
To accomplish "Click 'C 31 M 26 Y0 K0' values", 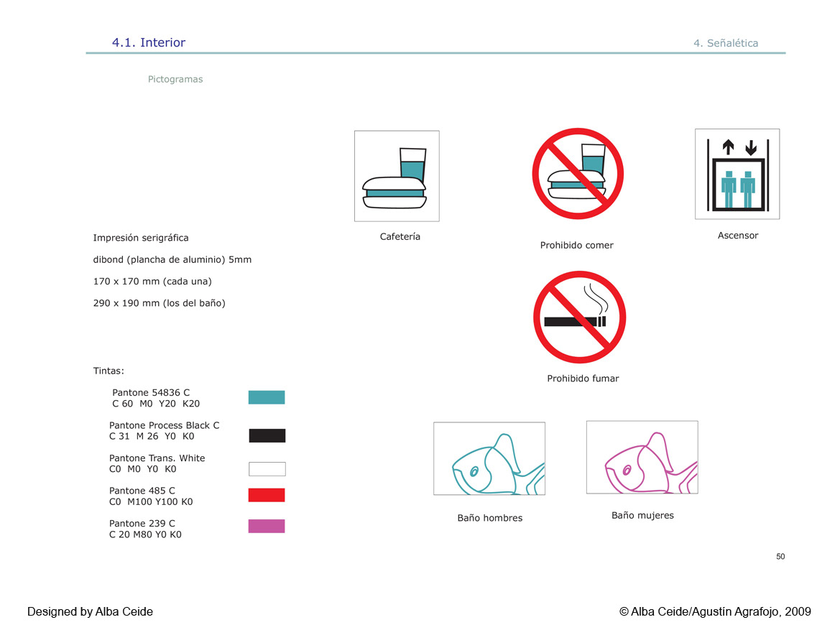I will point(152,437).
